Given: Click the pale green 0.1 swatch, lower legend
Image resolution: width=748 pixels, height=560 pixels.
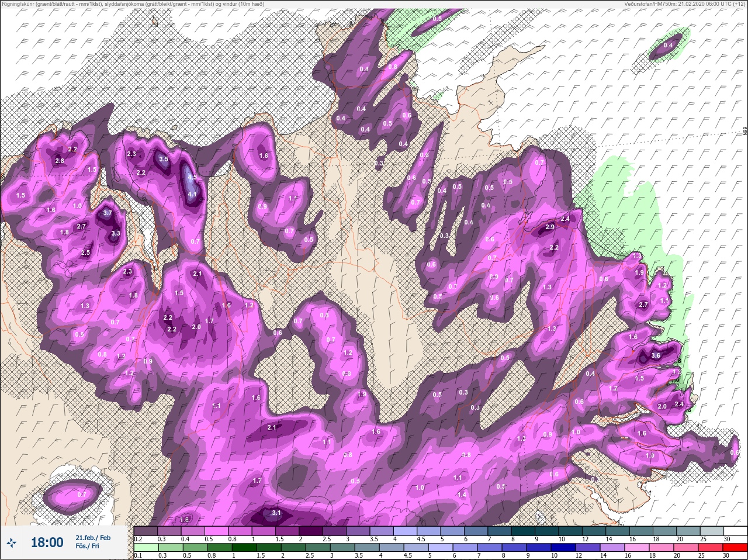Looking at the screenshot, I should [146, 548].
